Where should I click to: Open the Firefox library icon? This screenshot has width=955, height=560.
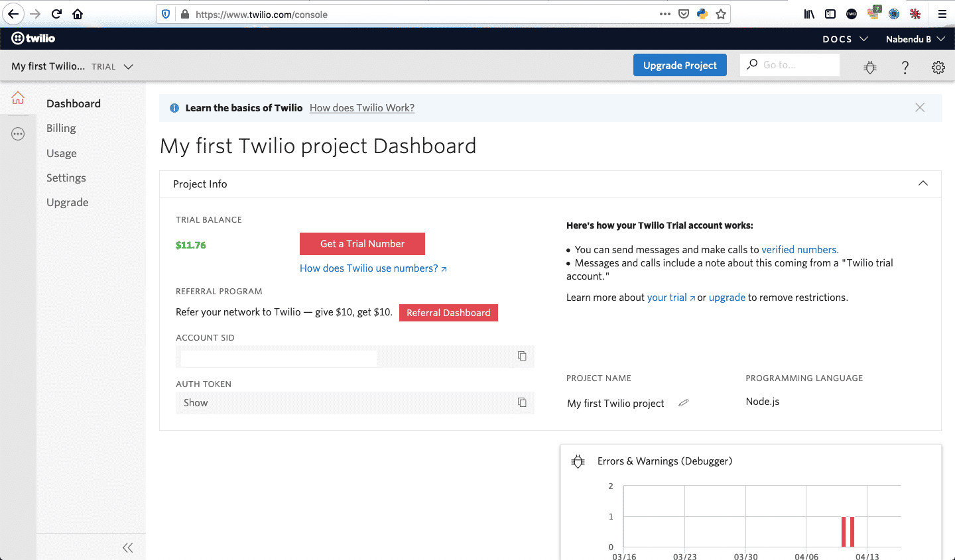[x=809, y=14]
